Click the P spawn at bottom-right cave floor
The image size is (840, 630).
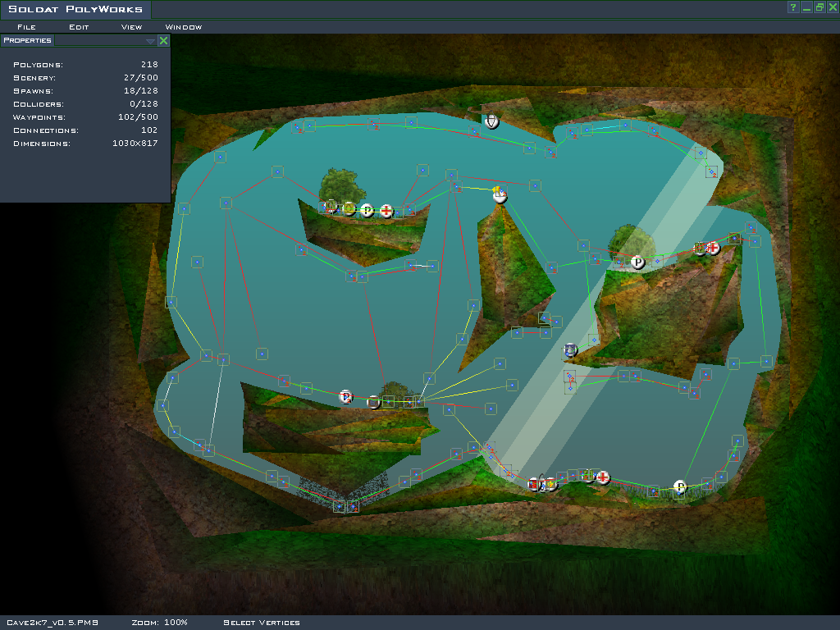point(680,486)
